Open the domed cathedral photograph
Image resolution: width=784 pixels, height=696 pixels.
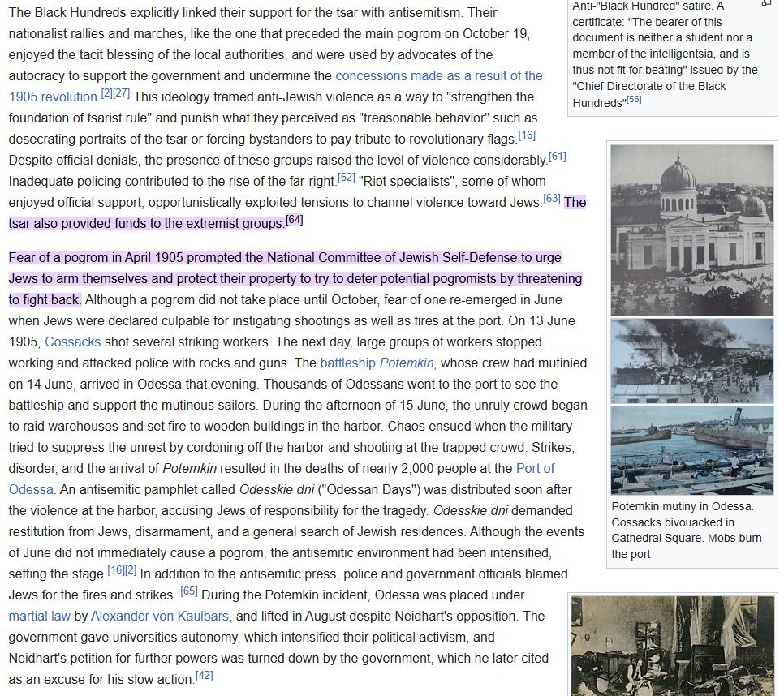(692, 230)
